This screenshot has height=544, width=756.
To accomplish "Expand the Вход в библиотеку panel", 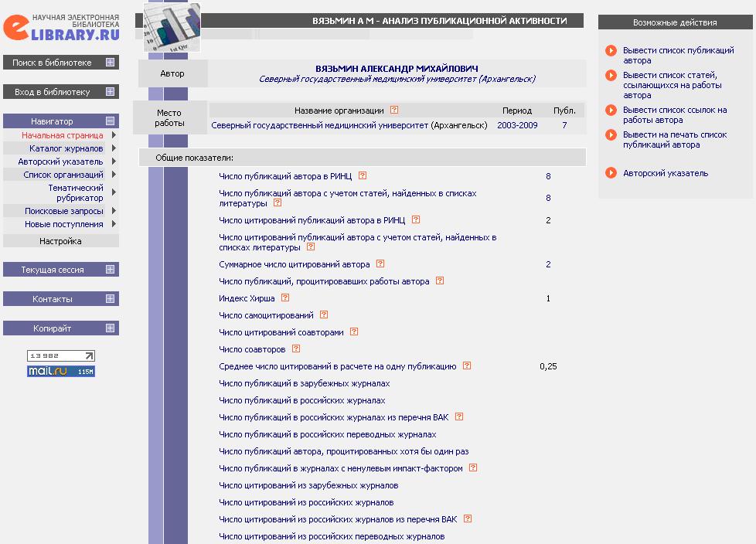I will click(110, 91).
